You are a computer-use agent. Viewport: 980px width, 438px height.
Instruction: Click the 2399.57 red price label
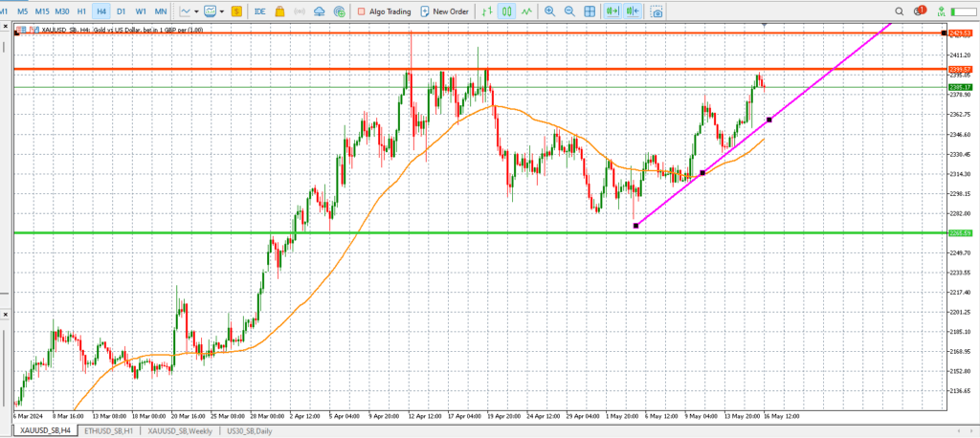(959, 69)
